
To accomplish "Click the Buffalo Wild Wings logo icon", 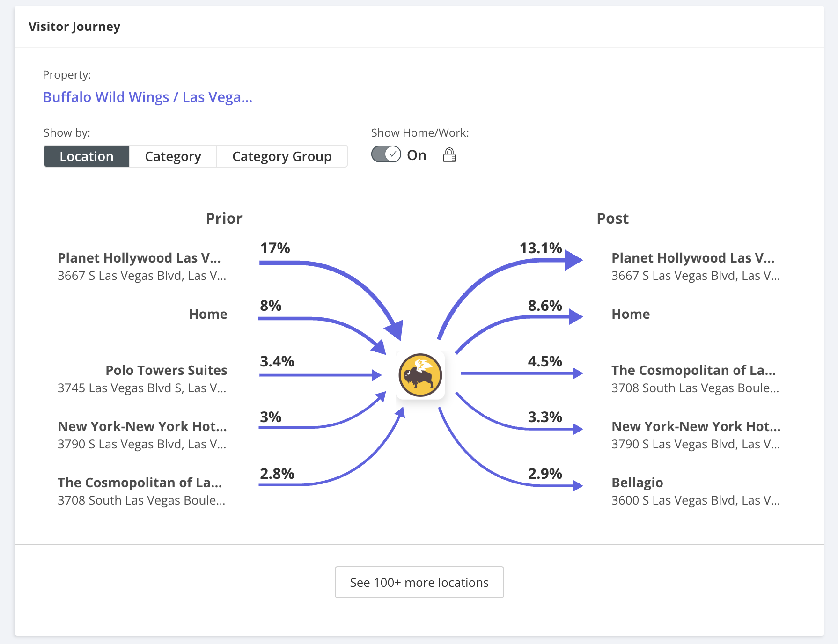I will pos(420,375).
